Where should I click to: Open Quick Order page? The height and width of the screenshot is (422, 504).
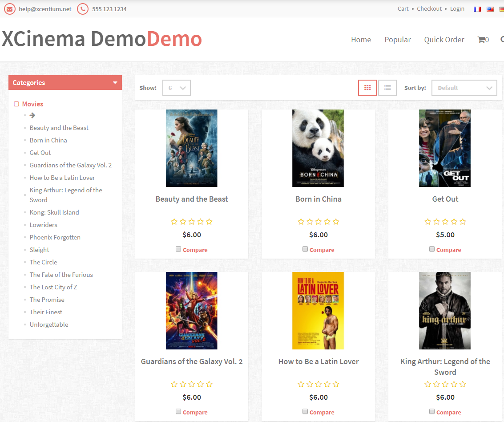point(444,40)
